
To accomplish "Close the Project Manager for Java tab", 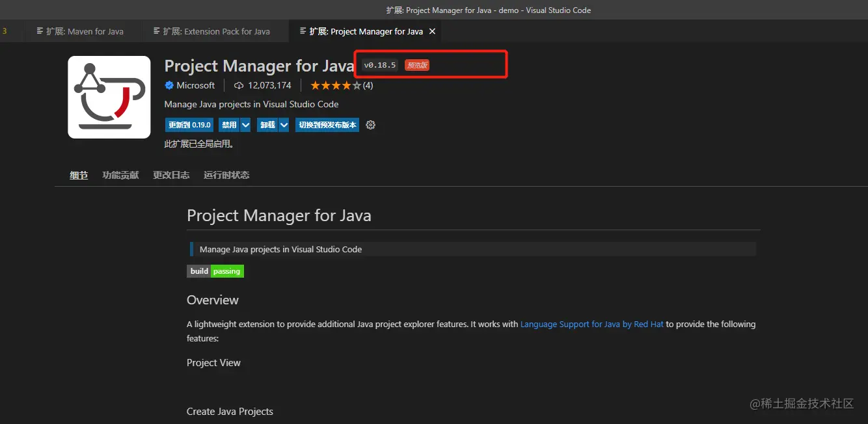I will pos(432,31).
